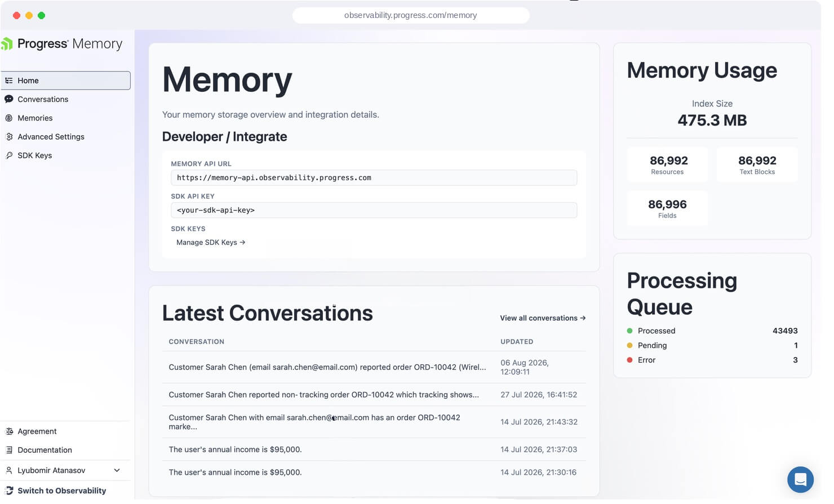
Task: Click the Memories globe icon
Action: click(9, 119)
